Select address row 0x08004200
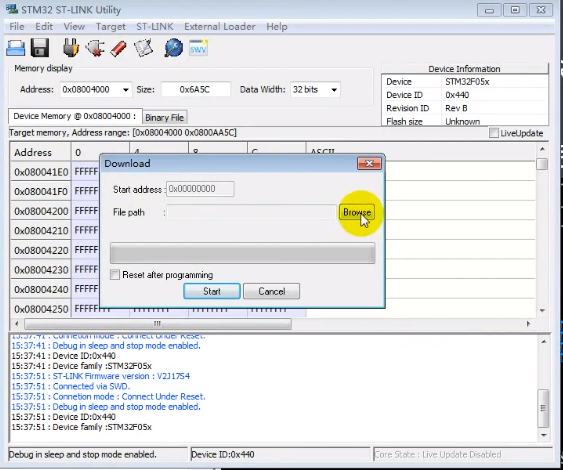Viewport: 563px width, 470px height. [x=41, y=211]
